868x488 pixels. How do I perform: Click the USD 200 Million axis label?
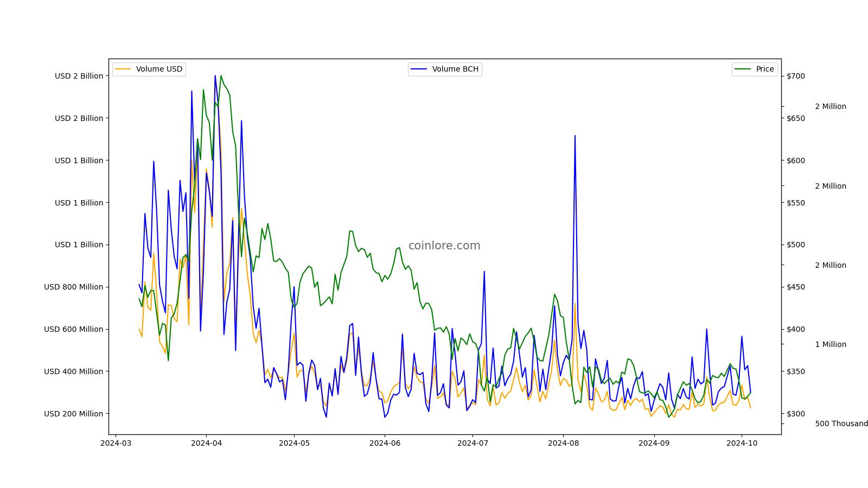click(73, 414)
